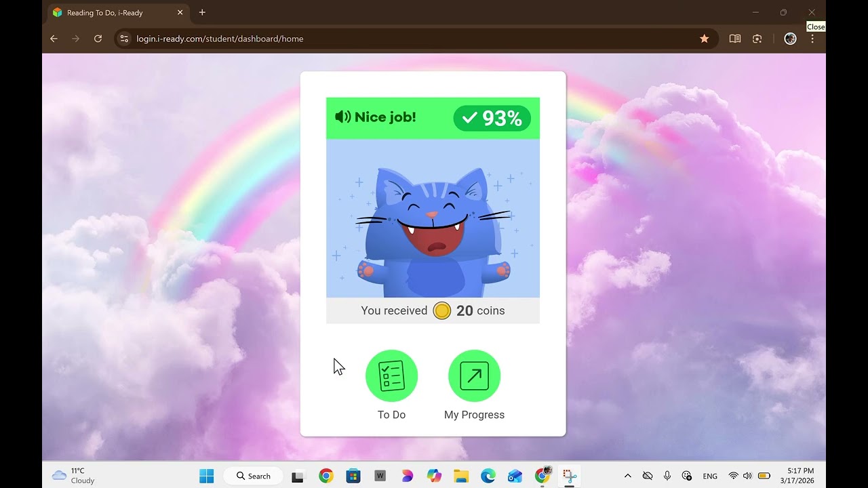868x488 pixels.
Task: Open Task View on the taskbar
Action: click(x=297, y=476)
